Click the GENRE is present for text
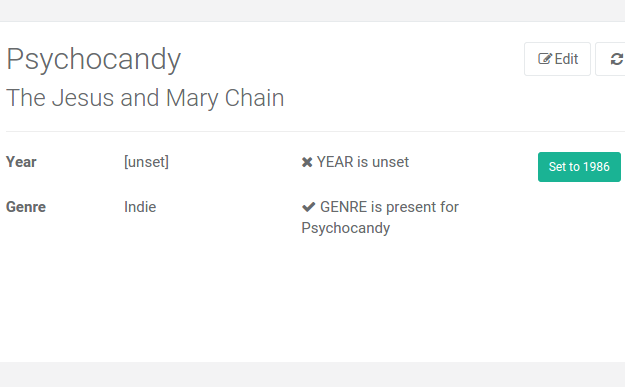The image size is (625, 387). tap(389, 207)
